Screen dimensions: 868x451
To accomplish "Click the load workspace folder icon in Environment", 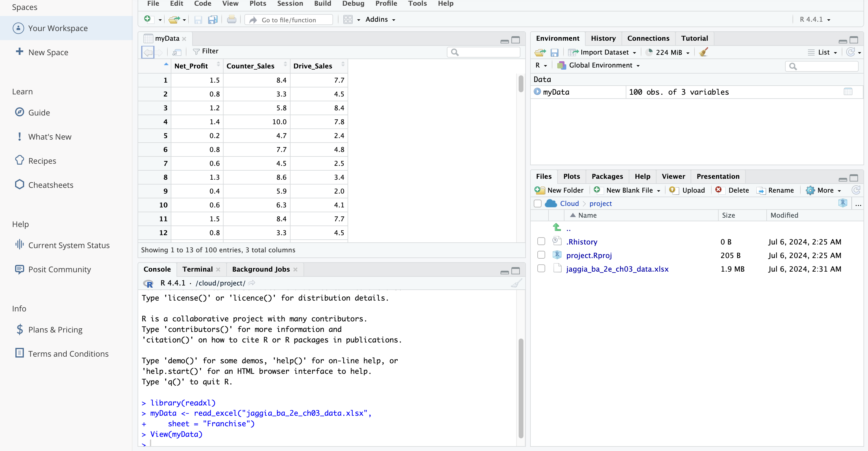I will (540, 52).
